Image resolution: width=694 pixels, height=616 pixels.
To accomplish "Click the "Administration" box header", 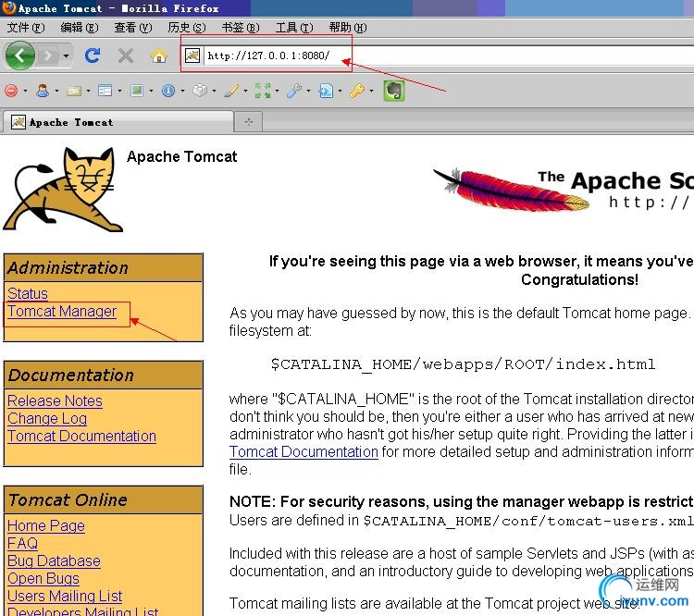I will click(103, 267).
